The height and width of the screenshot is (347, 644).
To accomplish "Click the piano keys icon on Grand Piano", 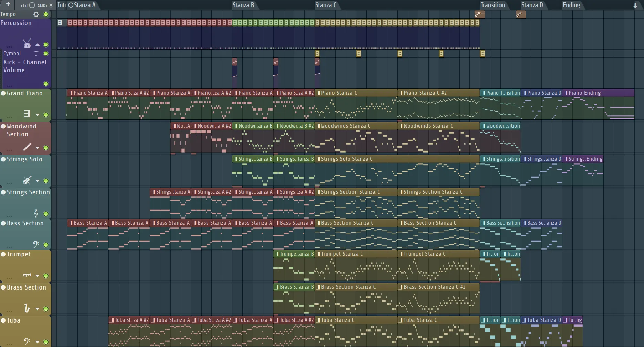I will (x=27, y=114).
